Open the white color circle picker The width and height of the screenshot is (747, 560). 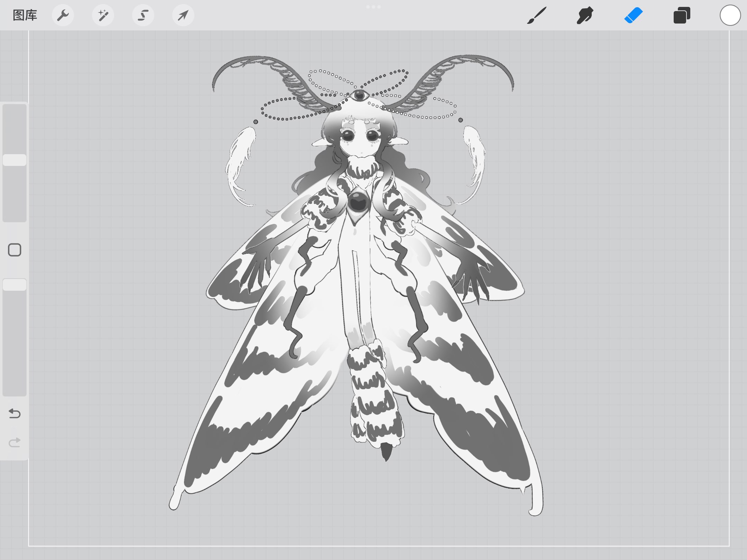click(730, 16)
